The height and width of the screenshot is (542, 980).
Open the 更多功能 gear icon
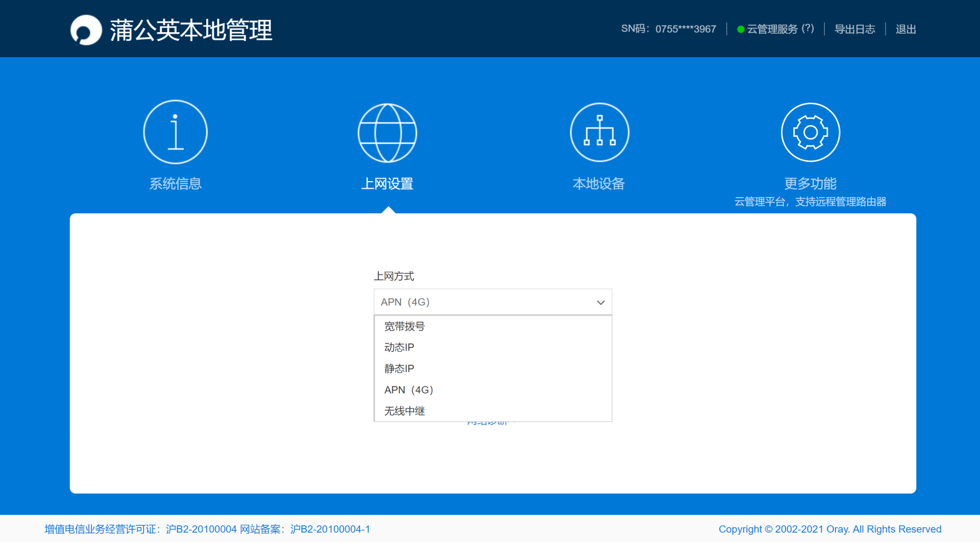click(x=811, y=132)
